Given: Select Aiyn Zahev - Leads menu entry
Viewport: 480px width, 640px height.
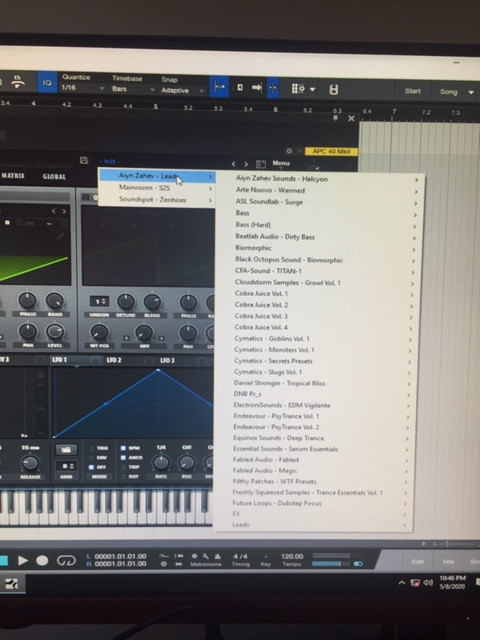Looking at the screenshot, I should pyautogui.click(x=158, y=176).
